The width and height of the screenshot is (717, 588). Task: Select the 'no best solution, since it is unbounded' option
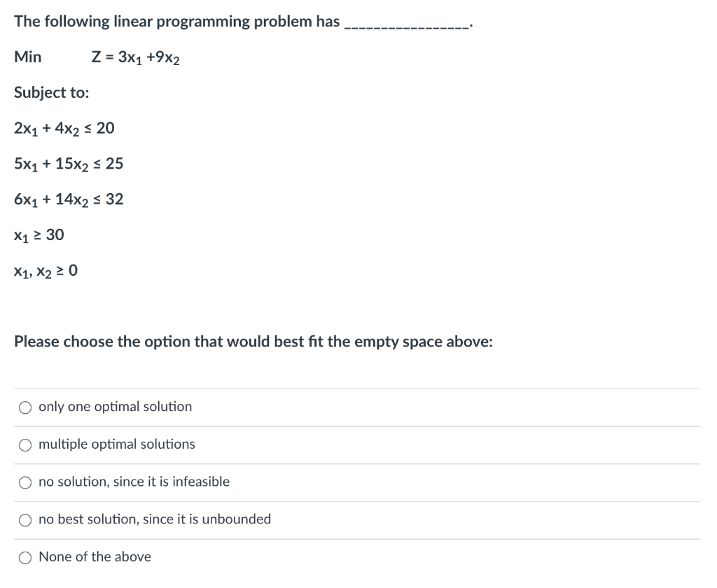coord(25,519)
